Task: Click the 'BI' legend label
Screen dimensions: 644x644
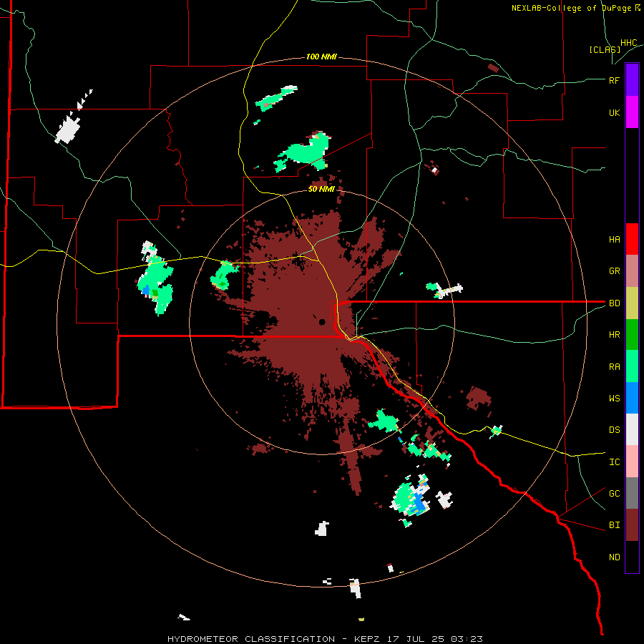Action: pyautogui.click(x=614, y=525)
